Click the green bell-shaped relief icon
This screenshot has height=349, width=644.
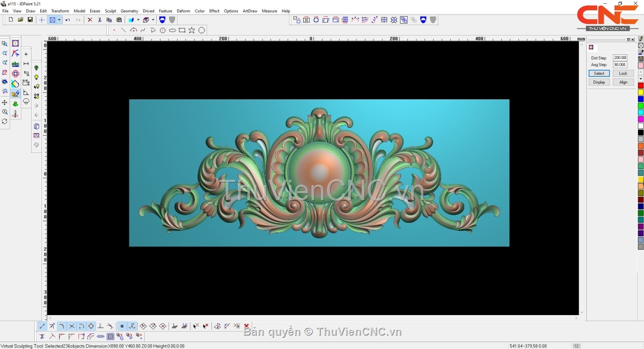(15, 104)
